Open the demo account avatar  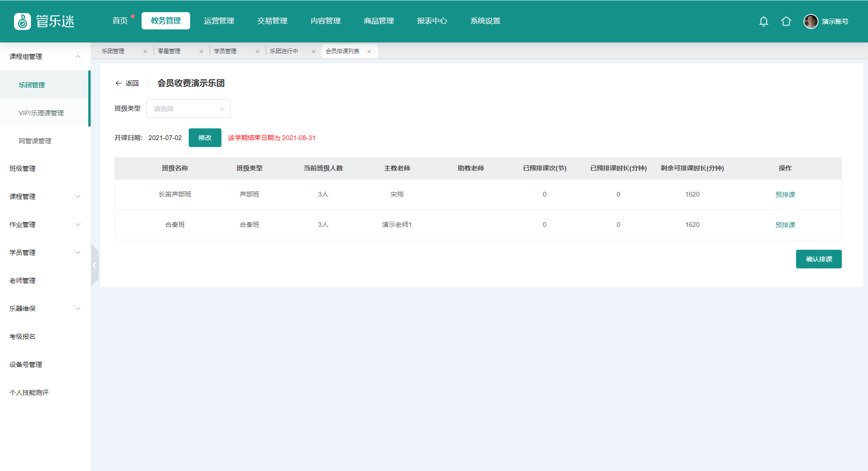point(811,21)
